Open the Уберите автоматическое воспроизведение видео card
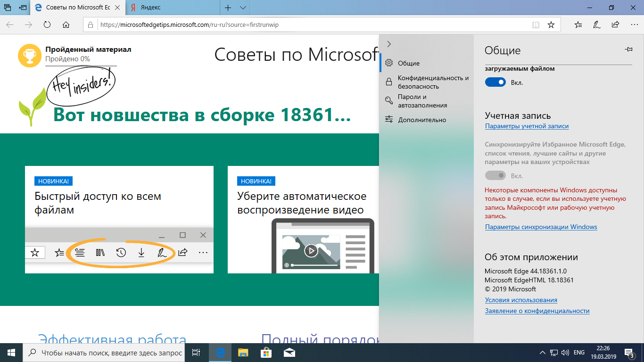644x362 pixels. [303, 220]
